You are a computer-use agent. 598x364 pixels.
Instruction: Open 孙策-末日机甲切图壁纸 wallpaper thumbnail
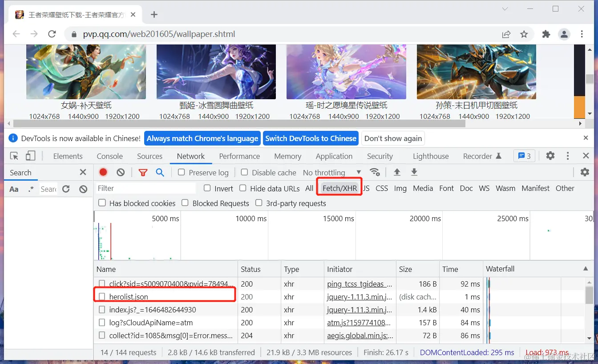point(476,72)
